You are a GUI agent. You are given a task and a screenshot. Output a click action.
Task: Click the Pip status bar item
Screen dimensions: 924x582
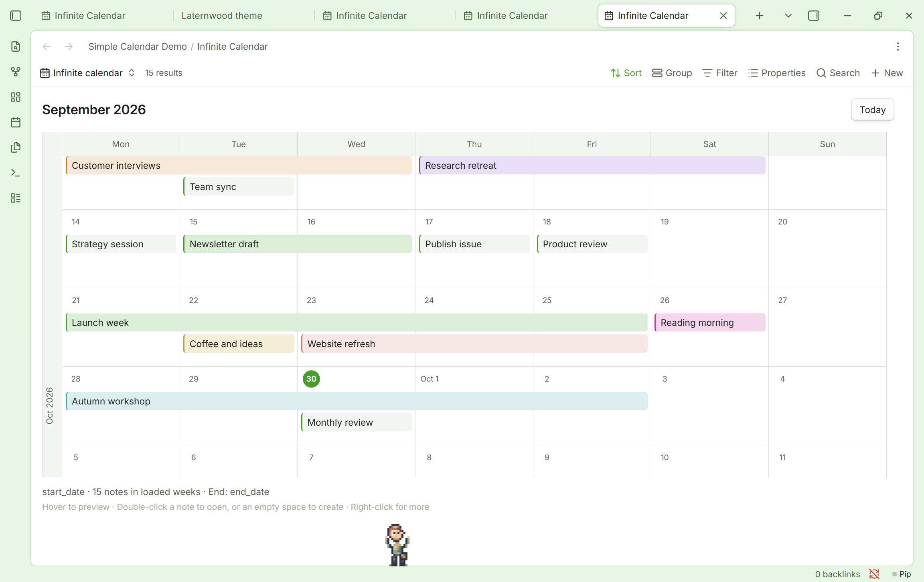click(x=902, y=574)
